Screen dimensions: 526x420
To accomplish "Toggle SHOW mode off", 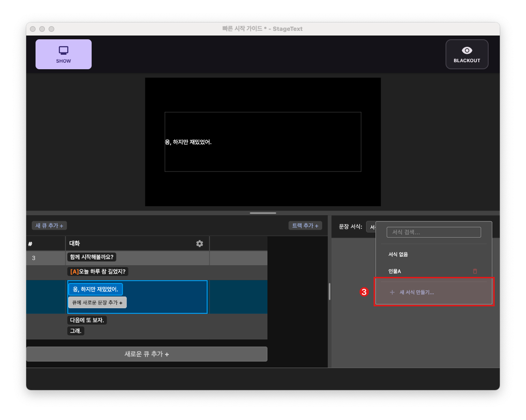I will point(64,54).
